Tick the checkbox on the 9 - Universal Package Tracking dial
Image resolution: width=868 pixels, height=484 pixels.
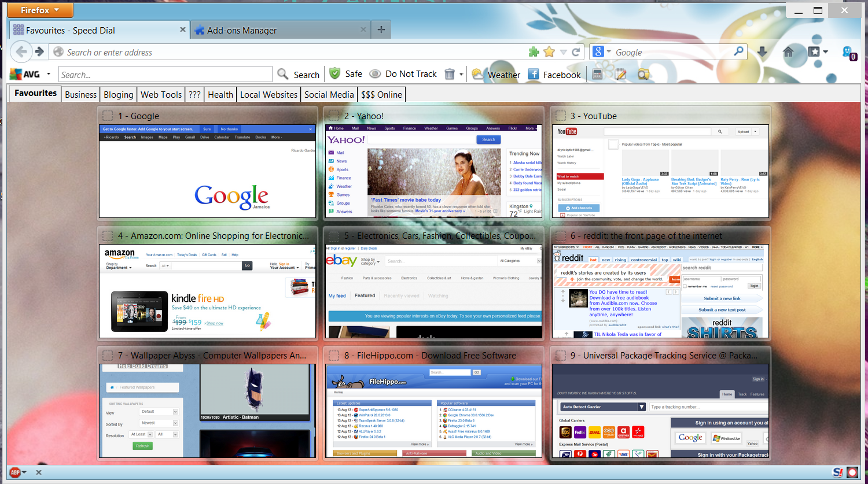point(560,355)
